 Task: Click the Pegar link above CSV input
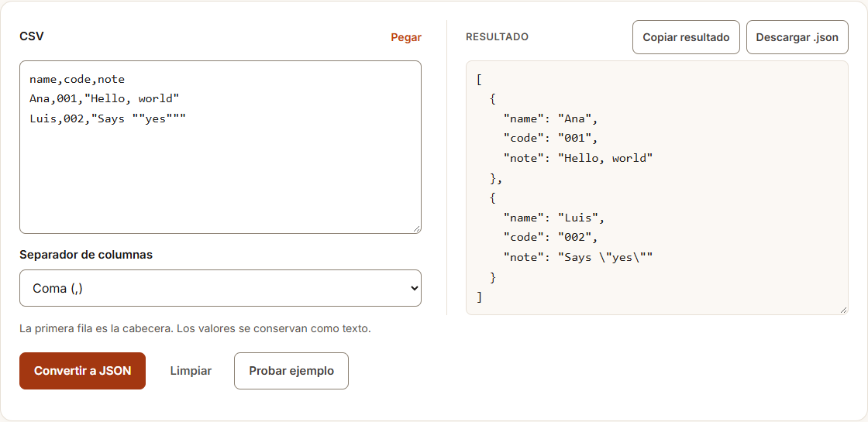coord(406,37)
